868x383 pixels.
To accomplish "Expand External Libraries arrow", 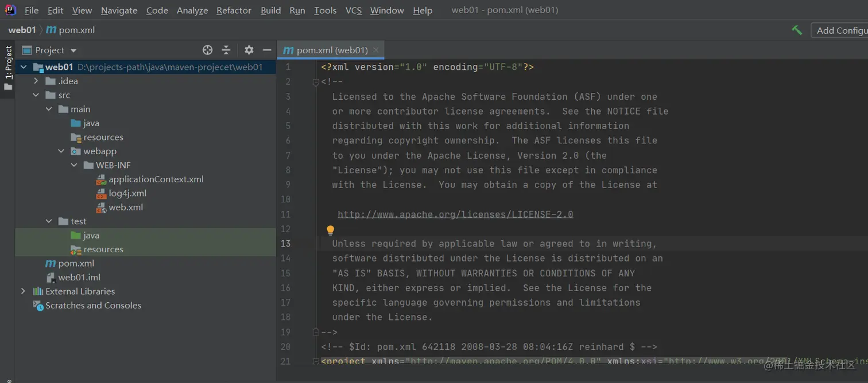I will (x=24, y=291).
